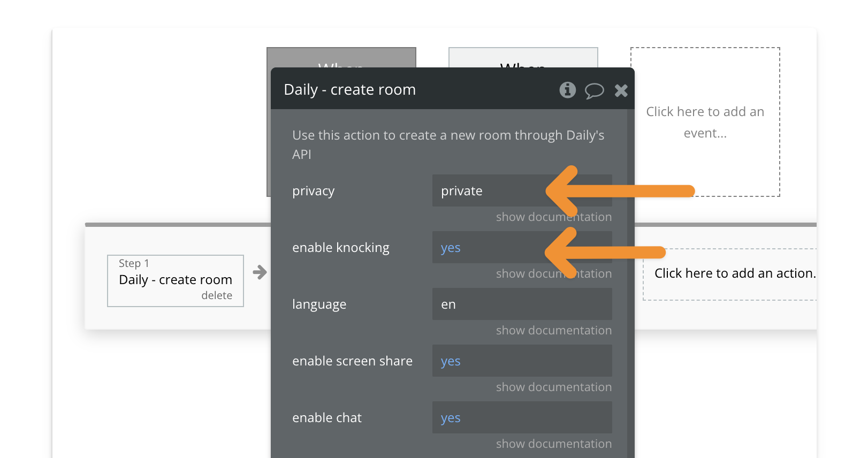The height and width of the screenshot is (458, 868).
Task: Select the Step 1 Daily - create room action
Action: [176, 280]
